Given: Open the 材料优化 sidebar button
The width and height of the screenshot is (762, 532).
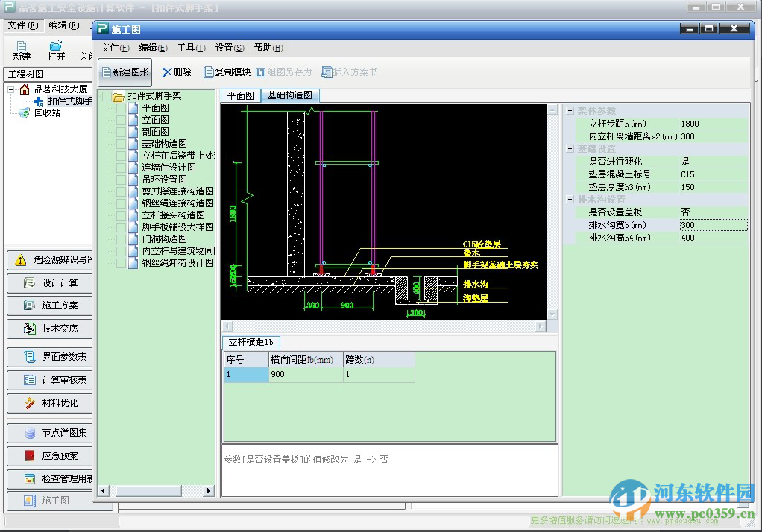Looking at the screenshot, I should (x=49, y=403).
